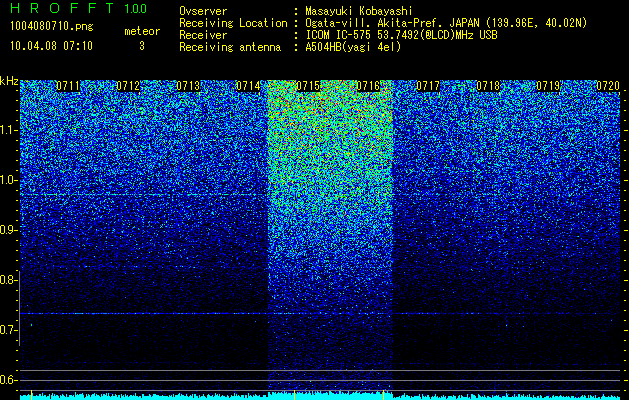Click the 0719 time label
The width and height of the screenshot is (629, 400).
pos(548,86)
